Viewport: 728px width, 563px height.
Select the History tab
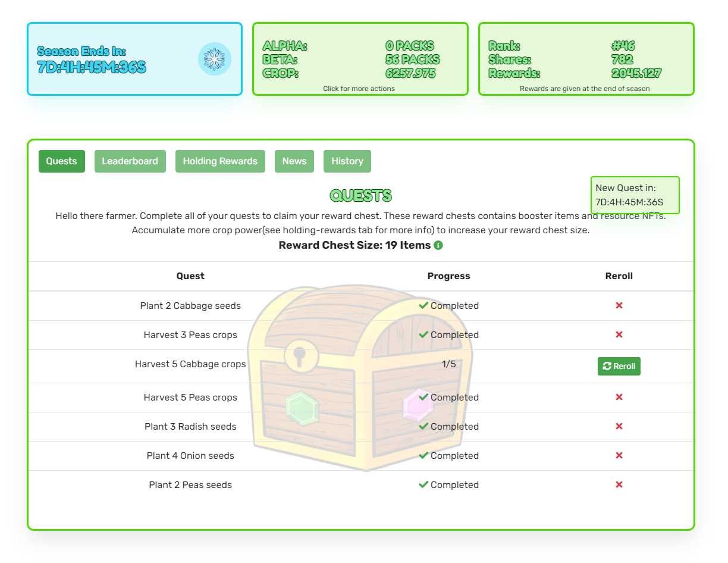[x=347, y=161]
